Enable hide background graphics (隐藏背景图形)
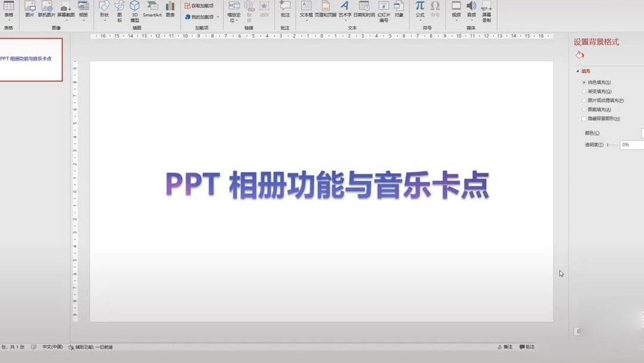The image size is (644, 363). [x=584, y=118]
